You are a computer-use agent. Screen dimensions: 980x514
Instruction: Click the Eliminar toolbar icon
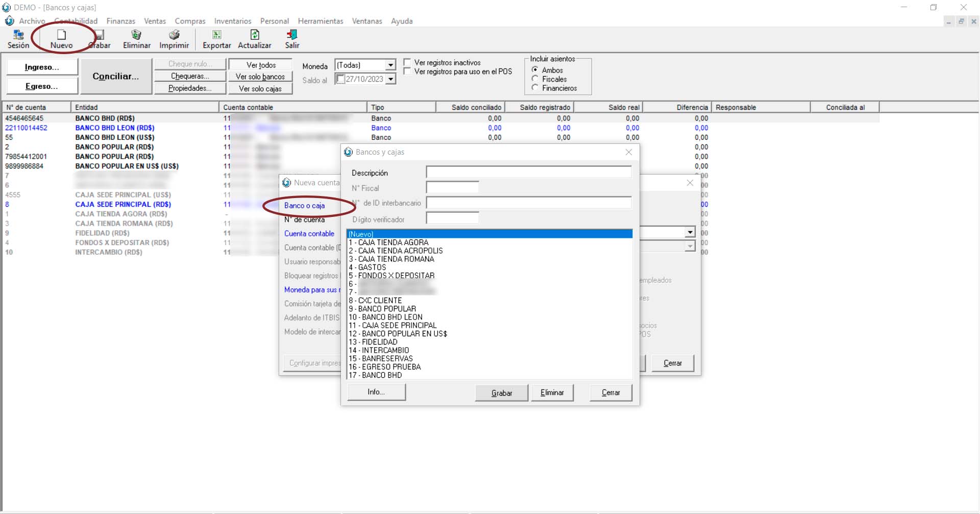[x=136, y=35]
